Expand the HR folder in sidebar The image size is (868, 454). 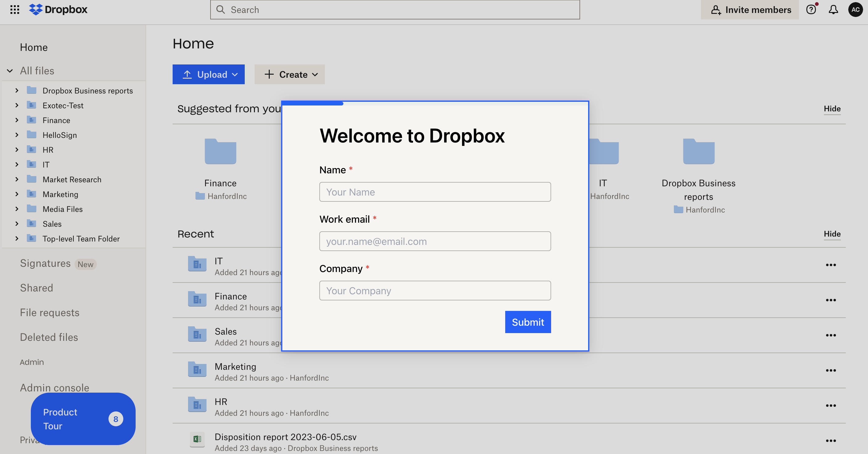(x=17, y=150)
